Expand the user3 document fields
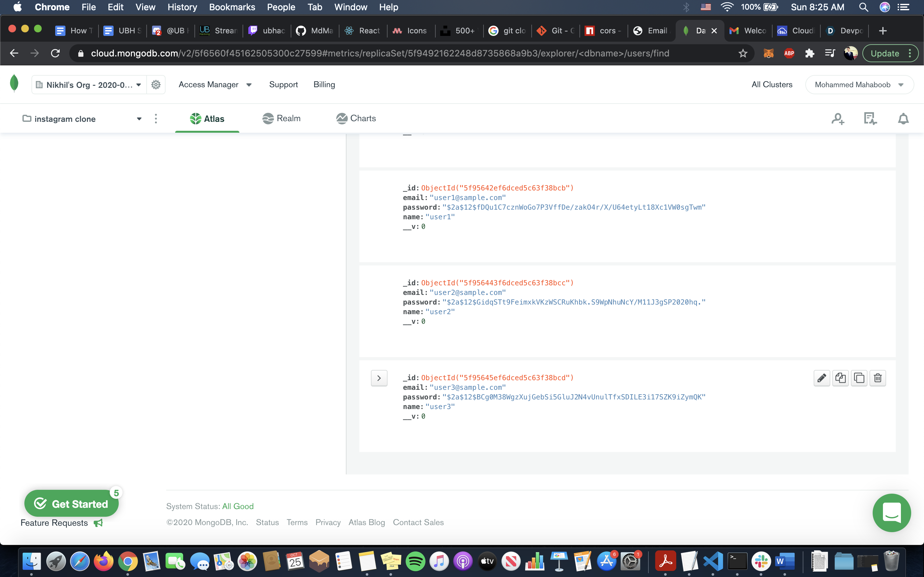Viewport: 924px width, 577px height. 379,378
